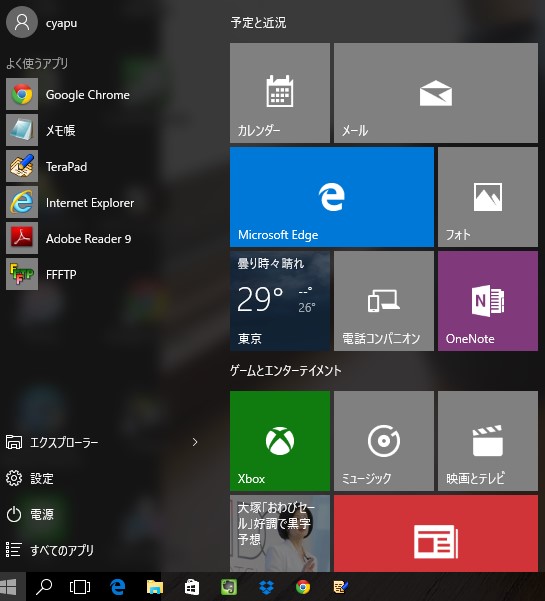Open the Movies & TV (映画とテレビ) tile
This screenshot has width=545, height=601.
(x=488, y=441)
